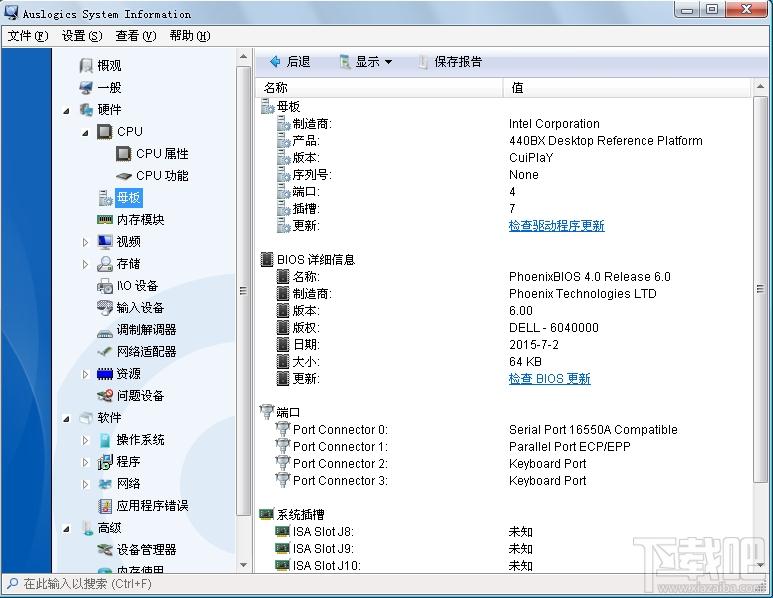The image size is (773, 598).
Task: Collapse the 软件 tree node
Action: [66, 419]
